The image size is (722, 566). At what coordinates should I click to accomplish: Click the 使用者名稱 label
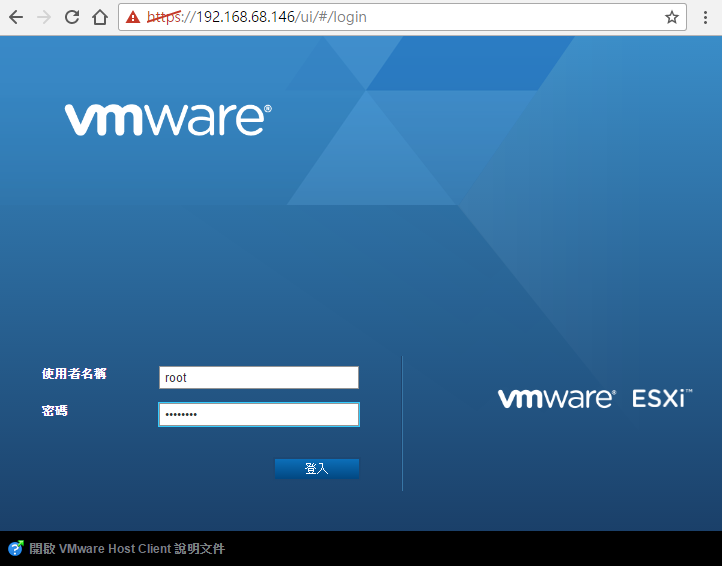74,373
